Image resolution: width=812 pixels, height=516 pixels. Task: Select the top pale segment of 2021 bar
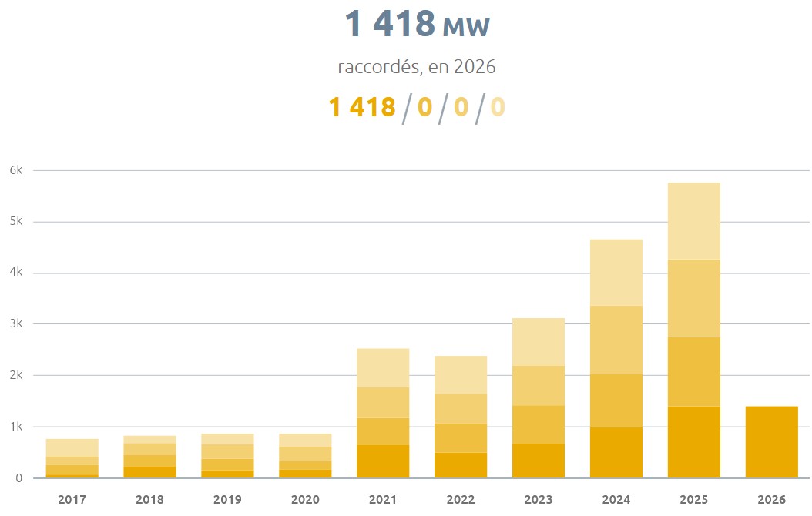click(383, 367)
